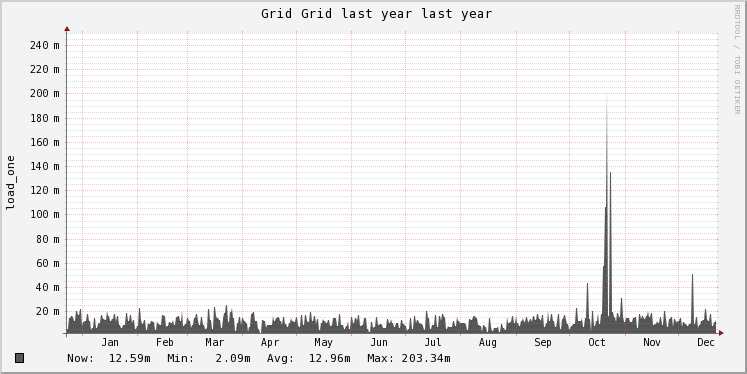The width and height of the screenshot is (747, 374).
Task: Click the 'Dec' month label
Action: 706,342
